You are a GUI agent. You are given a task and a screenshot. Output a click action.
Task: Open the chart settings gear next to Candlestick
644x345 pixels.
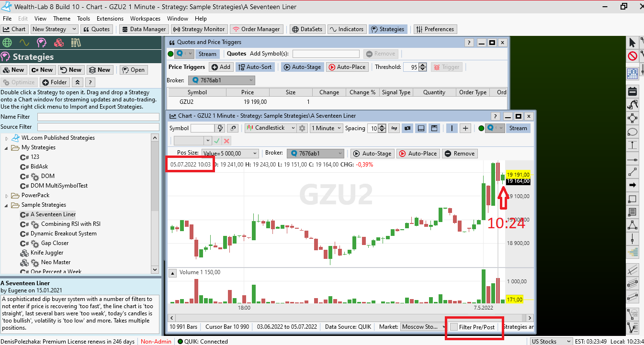[302, 128]
